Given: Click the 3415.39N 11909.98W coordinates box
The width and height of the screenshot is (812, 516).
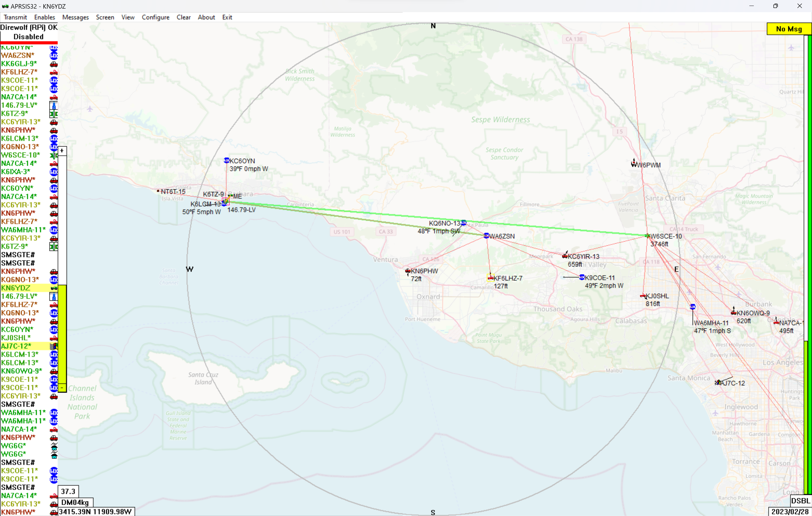Looking at the screenshot, I should pyautogui.click(x=96, y=512).
